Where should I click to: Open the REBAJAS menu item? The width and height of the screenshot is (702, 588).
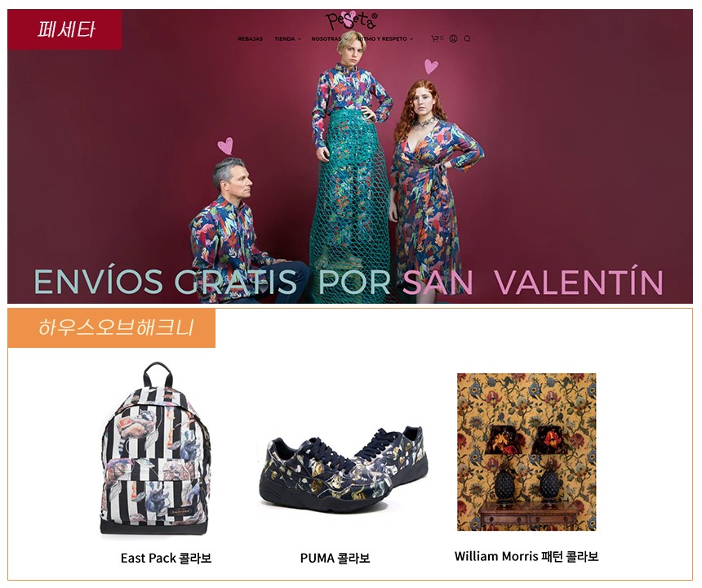[251, 39]
